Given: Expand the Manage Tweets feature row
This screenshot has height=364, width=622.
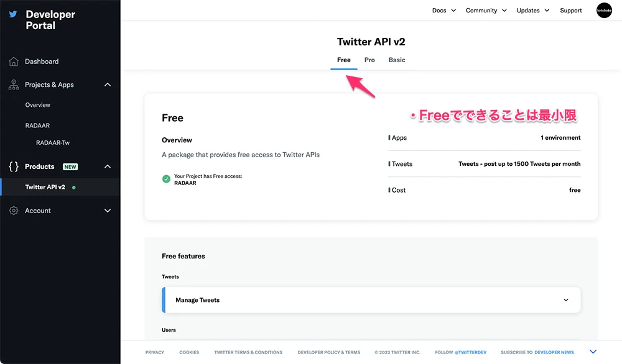Looking at the screenshot, I should point(565,300).
